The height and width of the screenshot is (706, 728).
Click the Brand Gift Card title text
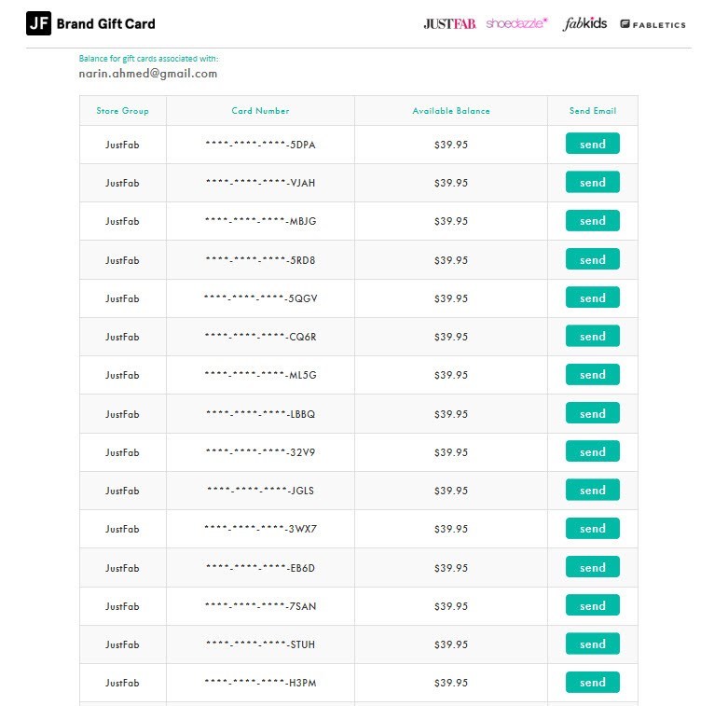pyautogui.click(x=106, y=23)
